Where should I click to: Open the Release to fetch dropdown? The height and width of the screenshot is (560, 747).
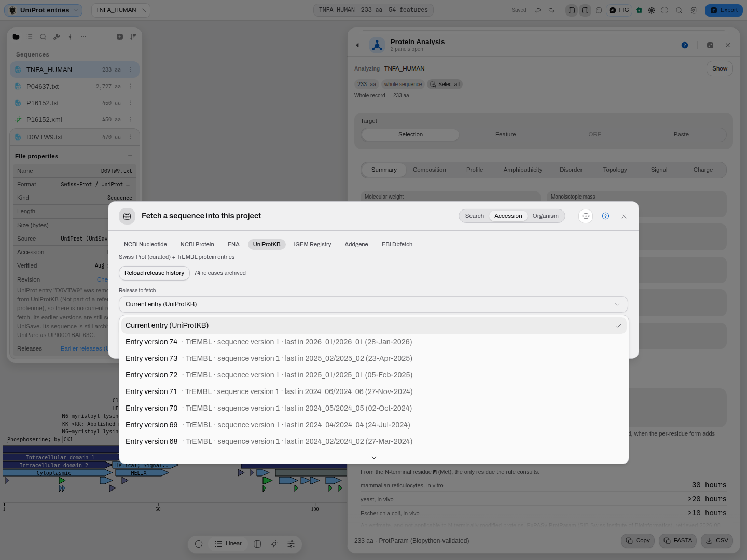tap(374, 304)
